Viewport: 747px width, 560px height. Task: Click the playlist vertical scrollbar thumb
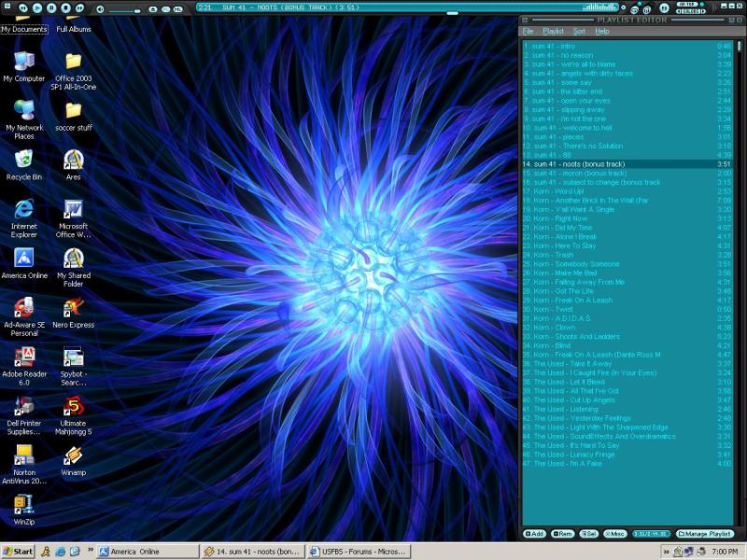[739, 46]
